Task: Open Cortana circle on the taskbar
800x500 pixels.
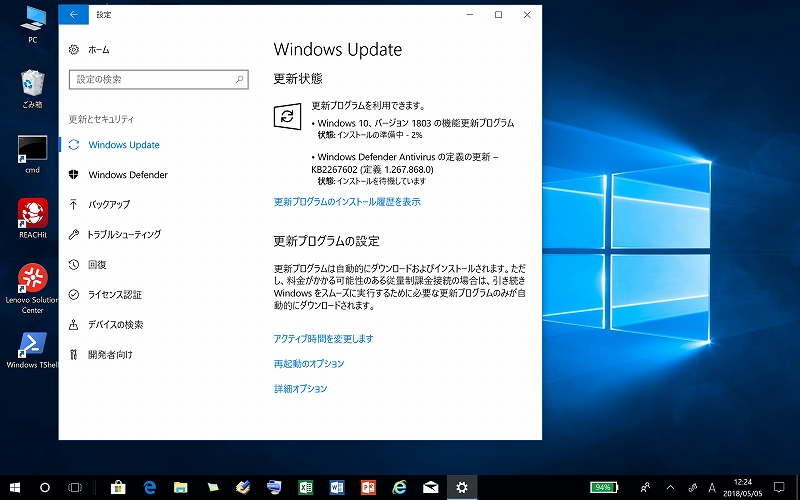Action: pos(45,488)
